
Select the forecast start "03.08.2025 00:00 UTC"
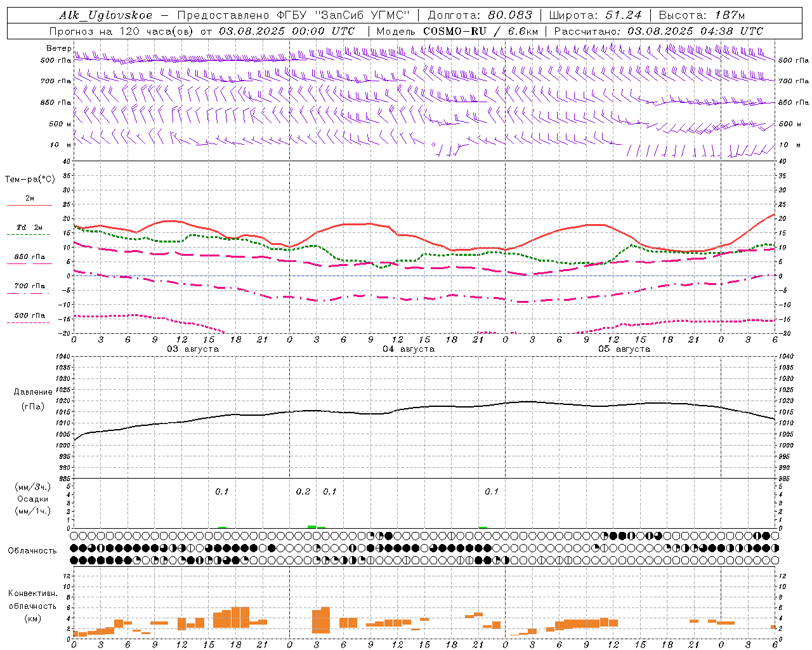coord(287,31)
